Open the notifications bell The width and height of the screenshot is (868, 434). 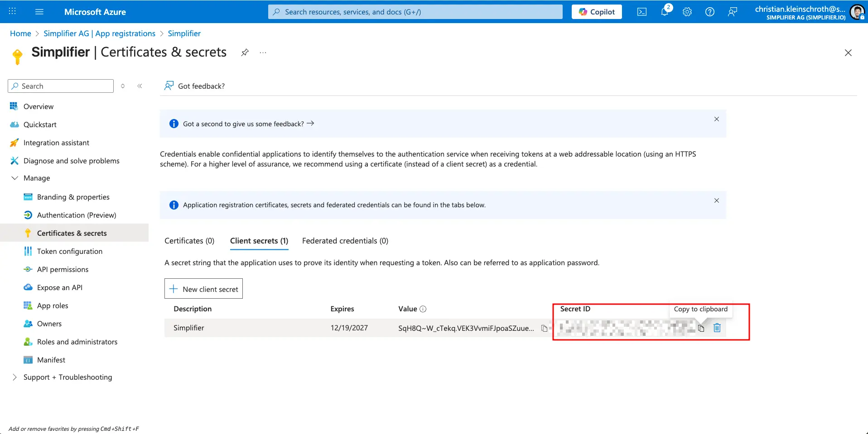(x=665, y=12)
